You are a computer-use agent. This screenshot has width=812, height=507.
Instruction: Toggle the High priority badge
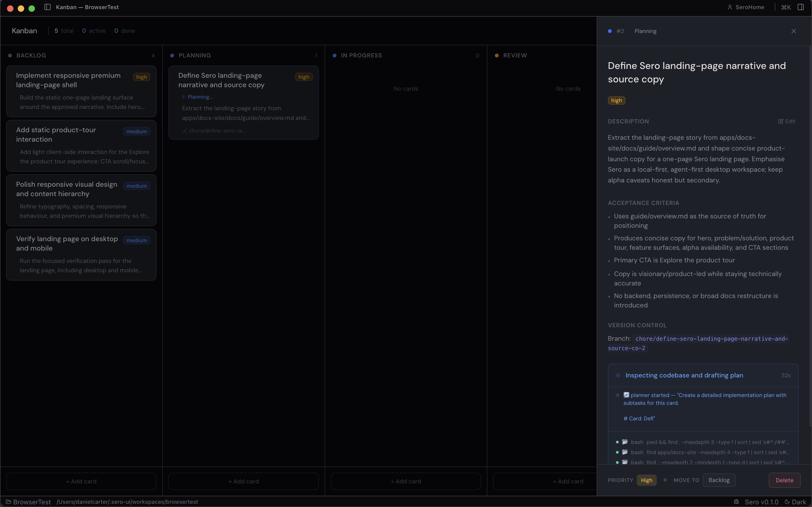point(647,480)
